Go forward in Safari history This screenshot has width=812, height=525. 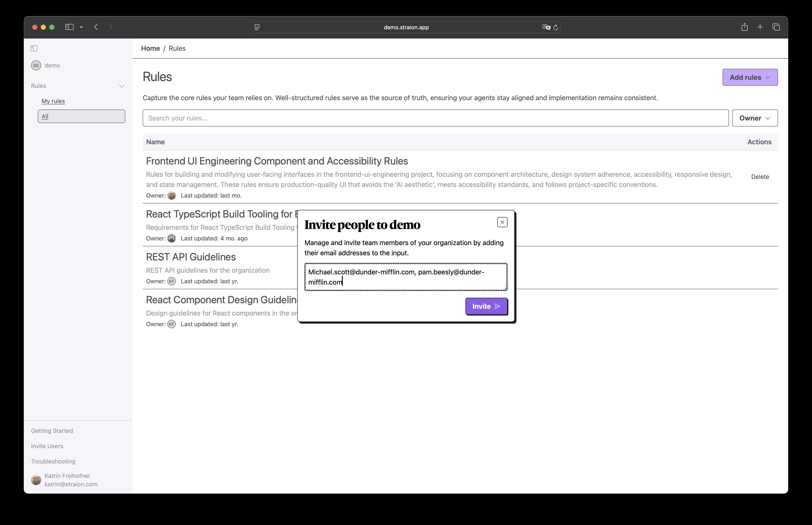111,27
